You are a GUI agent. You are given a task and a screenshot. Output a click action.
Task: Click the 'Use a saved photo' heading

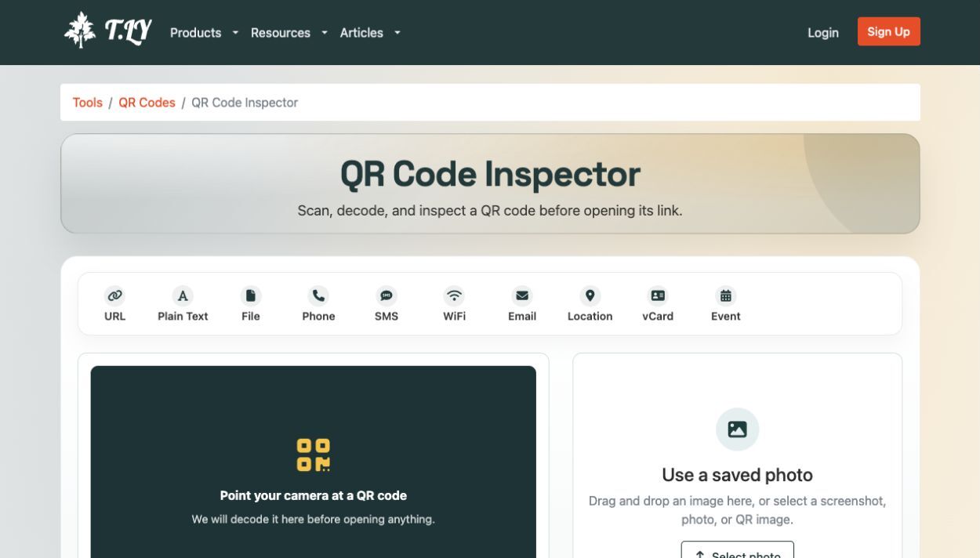click(737, 475)
